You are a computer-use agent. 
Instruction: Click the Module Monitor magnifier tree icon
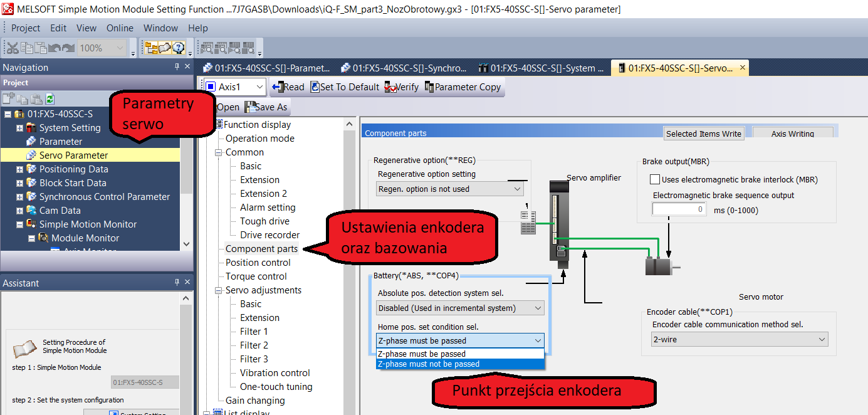tap(43, 238)
